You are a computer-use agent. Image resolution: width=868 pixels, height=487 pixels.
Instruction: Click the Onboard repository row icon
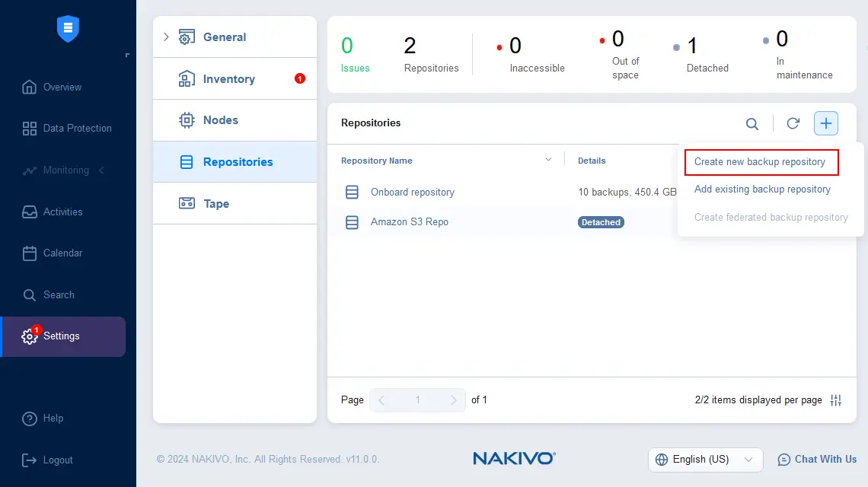tap(352, 192)
